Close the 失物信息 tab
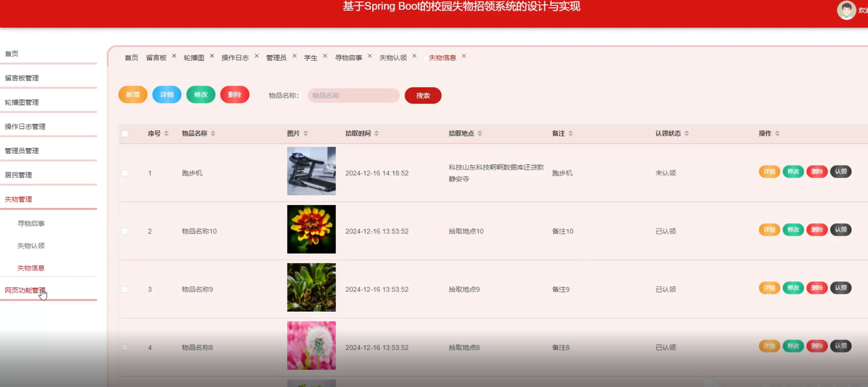868x387 pixels. tap(464, 56)
